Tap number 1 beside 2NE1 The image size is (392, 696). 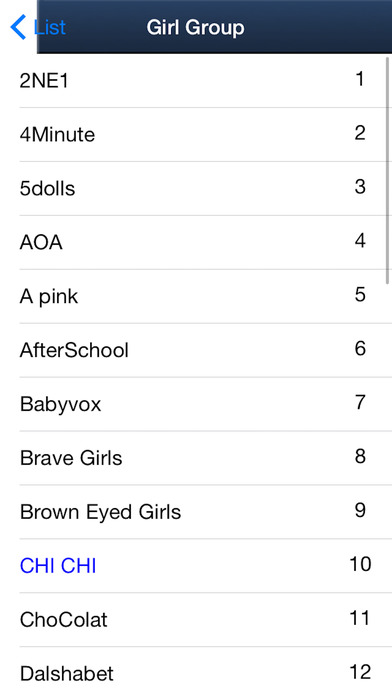(x=360, y=79)
